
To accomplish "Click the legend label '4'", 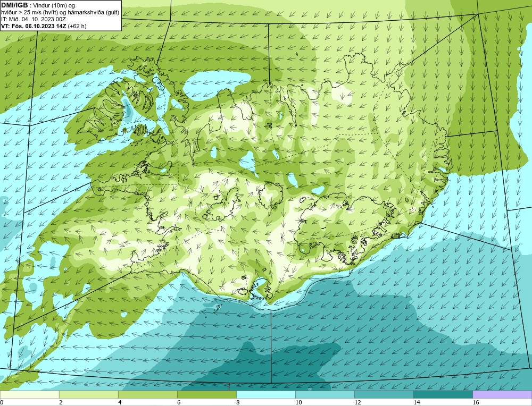I will (120, 402).
